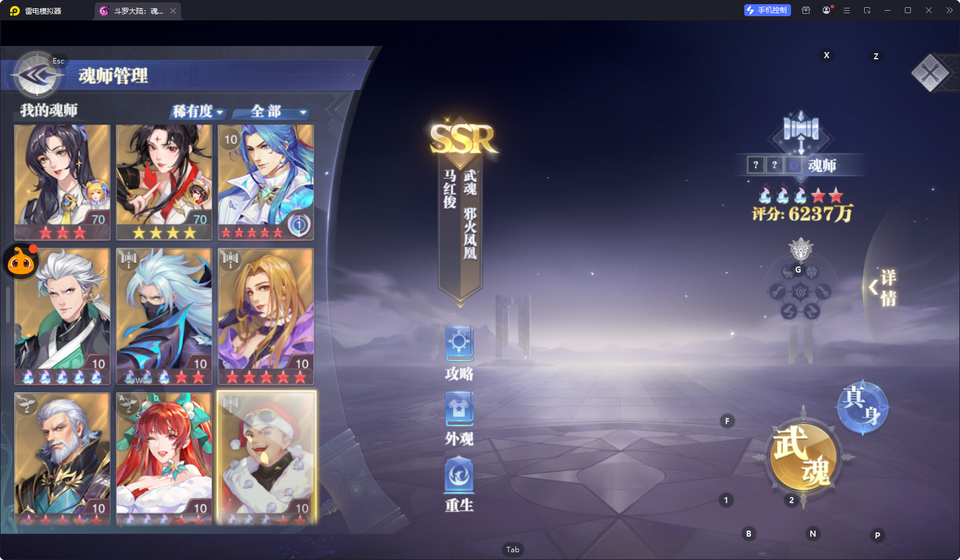The image size is (960, 560).
Task: Click the 我的魂师 list heading
Action: (49, 110)
